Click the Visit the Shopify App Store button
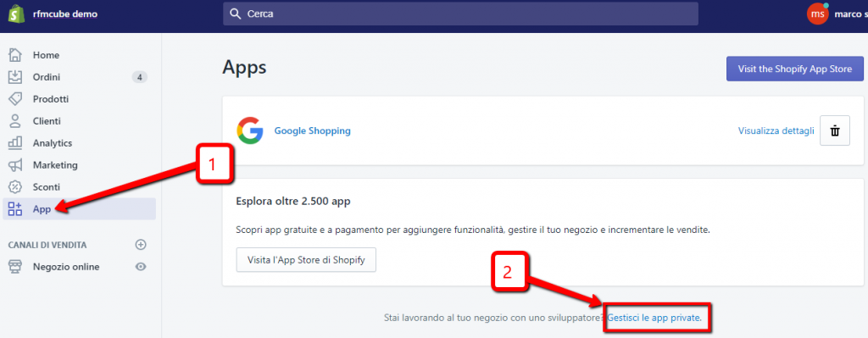Image resolution: width=868 pixels, height=338 pixels. 795,69
